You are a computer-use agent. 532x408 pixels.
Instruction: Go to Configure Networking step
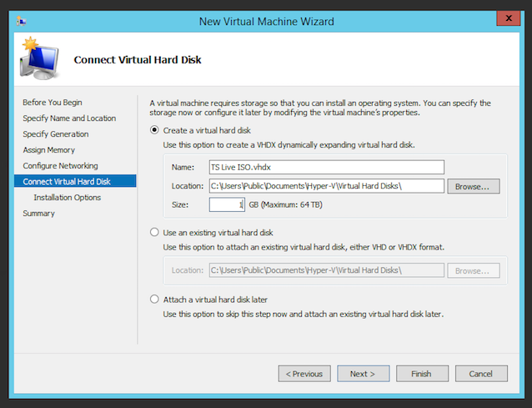pos(60,166)
